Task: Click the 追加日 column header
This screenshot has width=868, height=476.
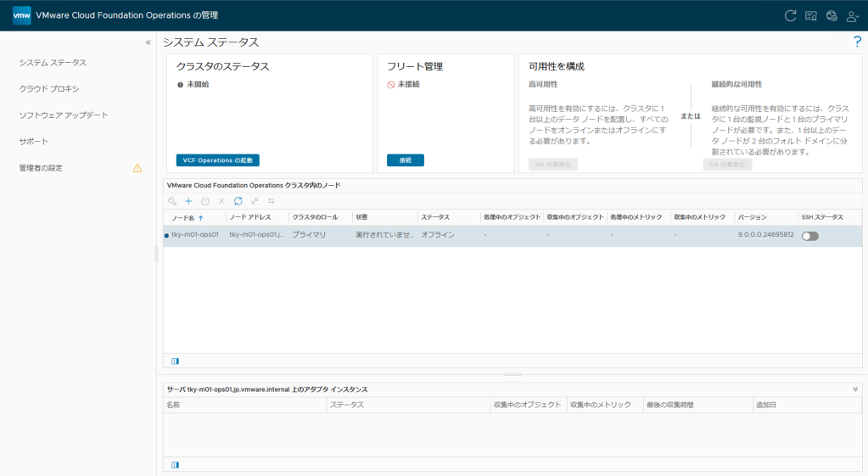Action: [x=766, y=405]
